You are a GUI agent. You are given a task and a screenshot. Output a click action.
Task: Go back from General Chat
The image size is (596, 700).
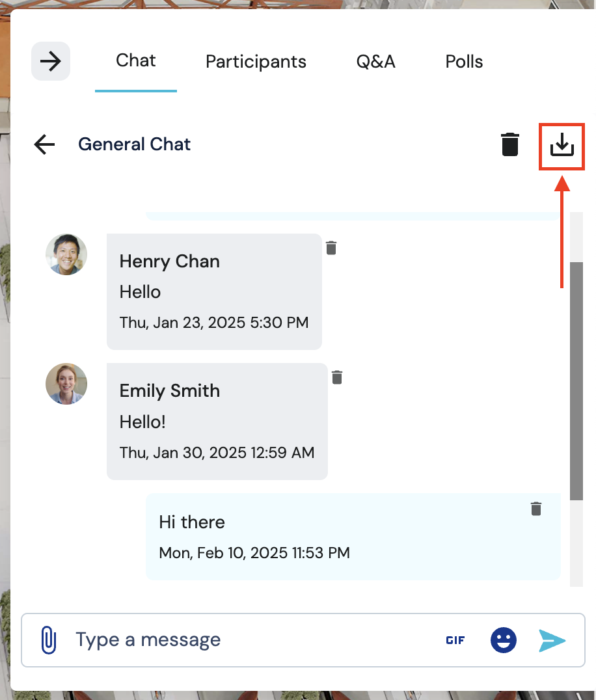(44, 144)
